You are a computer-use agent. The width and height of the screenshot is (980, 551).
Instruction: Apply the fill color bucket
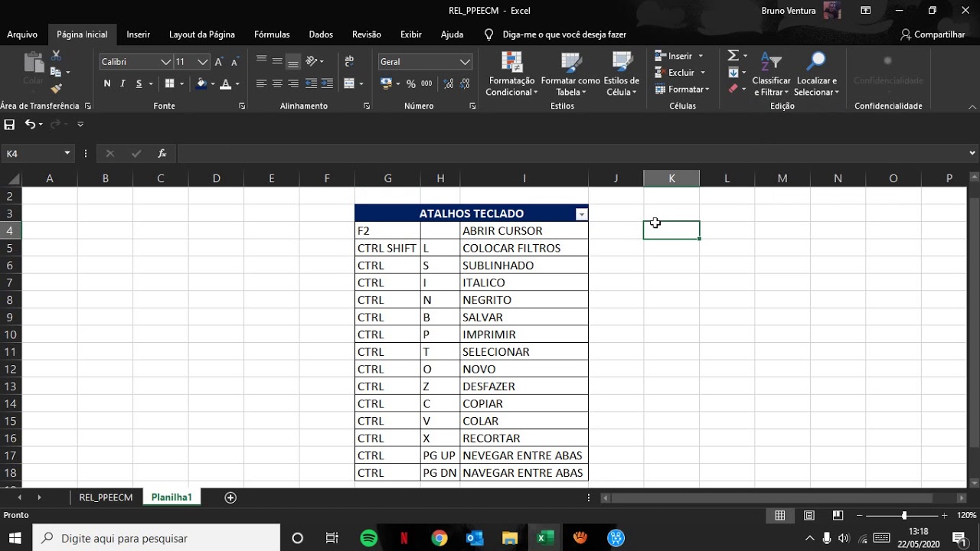point(201,83)
